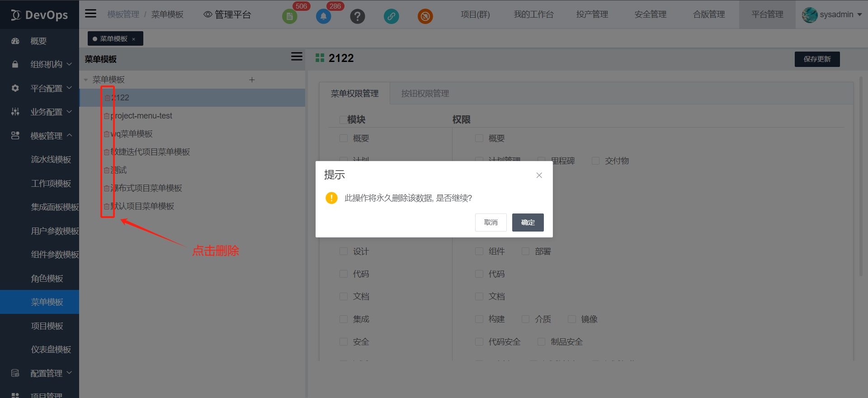Image resolution: width=868 pixels, height=398 pixels.
Task: Click the vertical scrollbar of permissions panel
Action: [x=861, y=176]
